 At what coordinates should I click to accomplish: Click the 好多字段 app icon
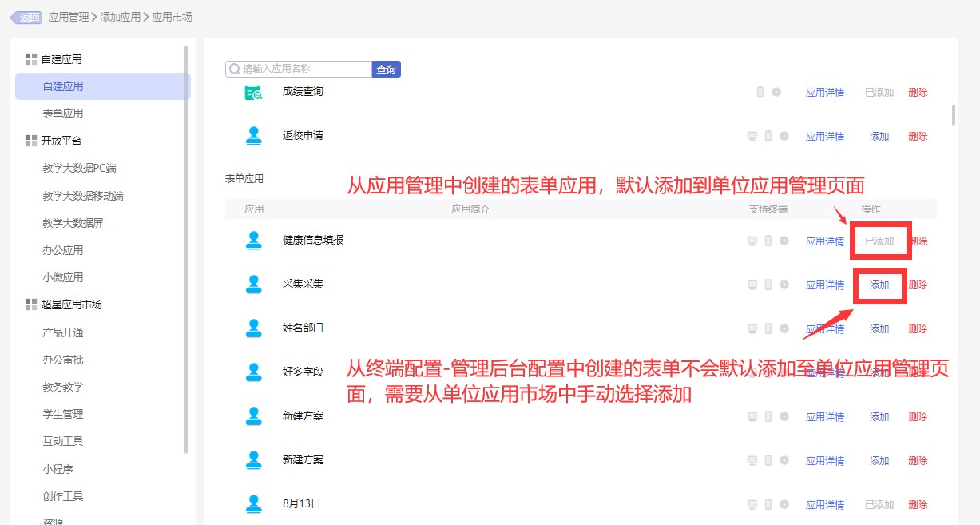(x=254, y=372)
